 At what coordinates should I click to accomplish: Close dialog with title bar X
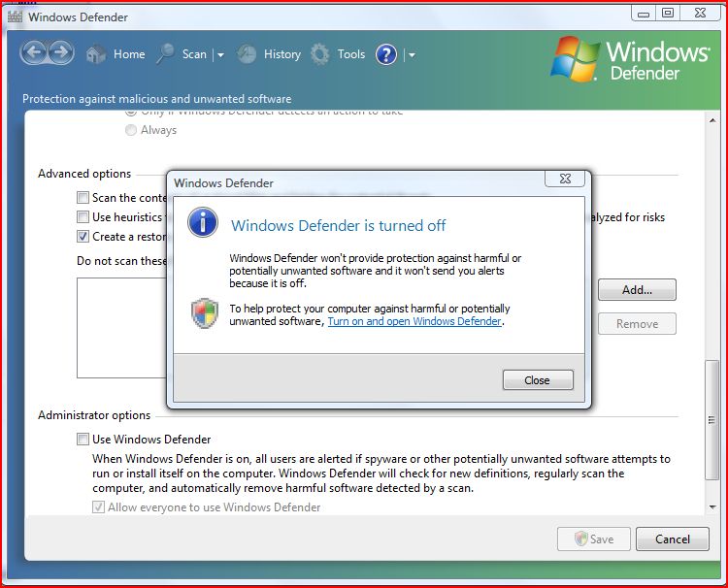565,179
